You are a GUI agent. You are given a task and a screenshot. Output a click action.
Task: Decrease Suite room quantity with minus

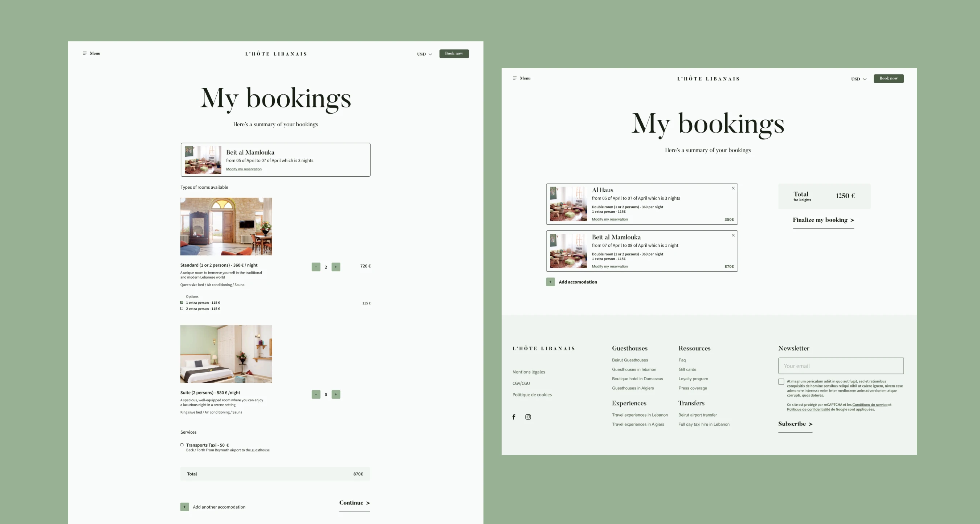click(316, 394)
